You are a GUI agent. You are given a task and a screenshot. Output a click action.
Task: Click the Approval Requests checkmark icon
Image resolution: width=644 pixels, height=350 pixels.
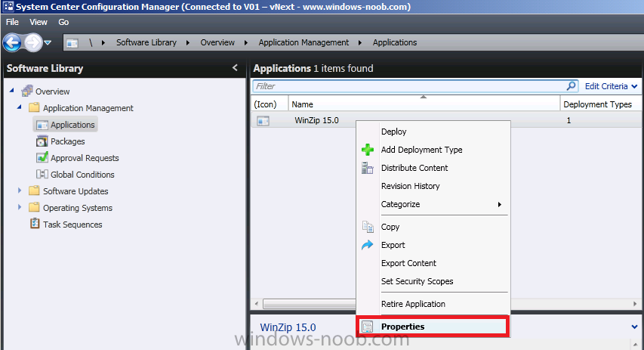(42, 157)
